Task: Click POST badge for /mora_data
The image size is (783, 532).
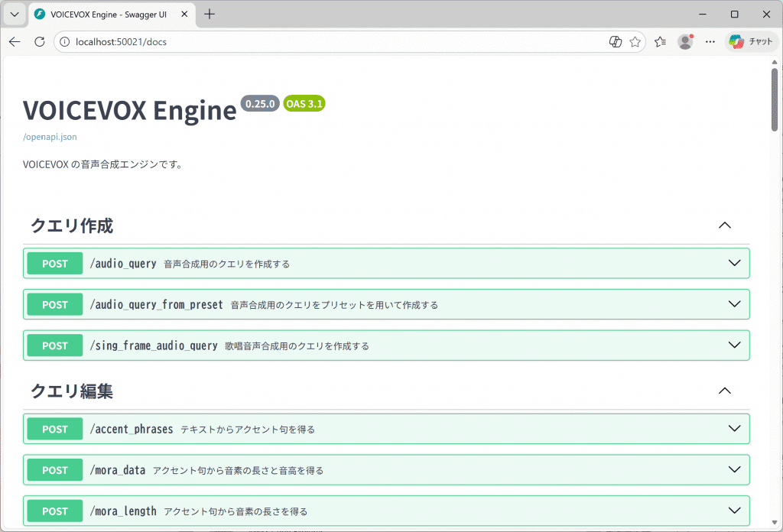Action: pyautogui.click(x=55, y=469)
